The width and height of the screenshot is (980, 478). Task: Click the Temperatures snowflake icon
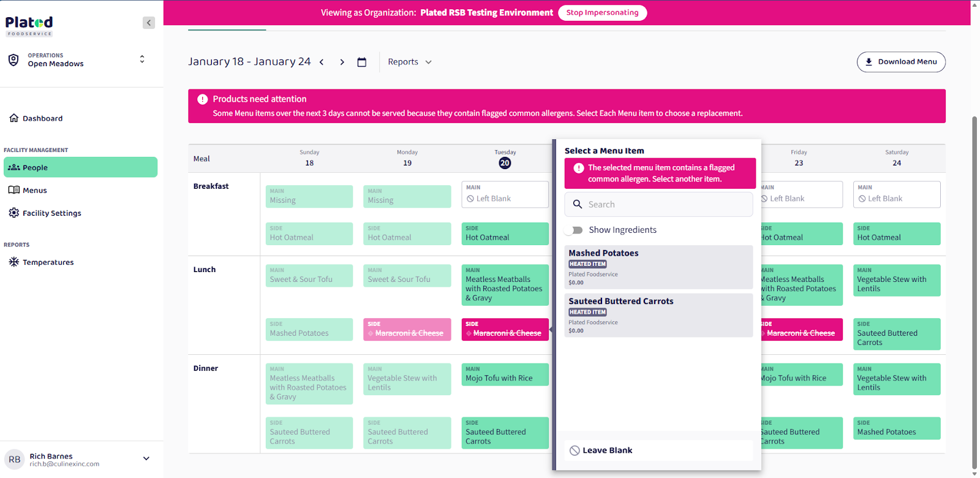14,262
